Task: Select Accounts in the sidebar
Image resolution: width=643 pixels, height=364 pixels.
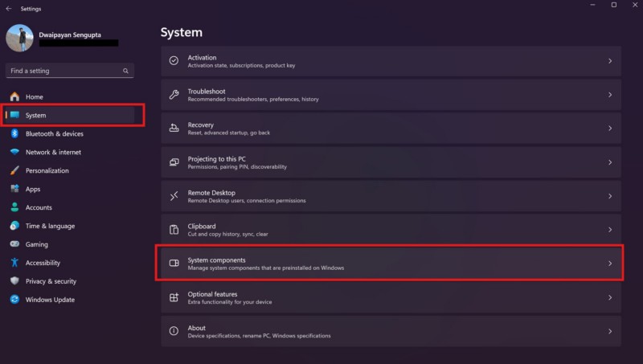Action: (39, 207)
